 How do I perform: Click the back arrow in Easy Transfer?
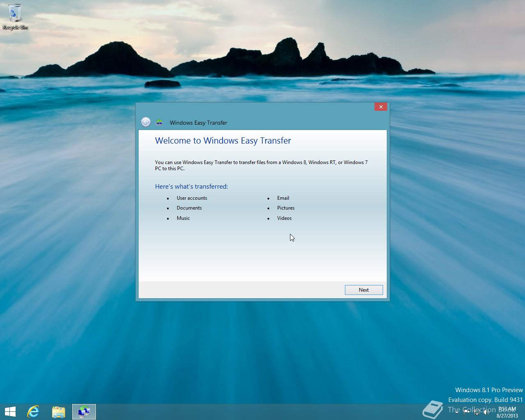[x=146, y=122]
